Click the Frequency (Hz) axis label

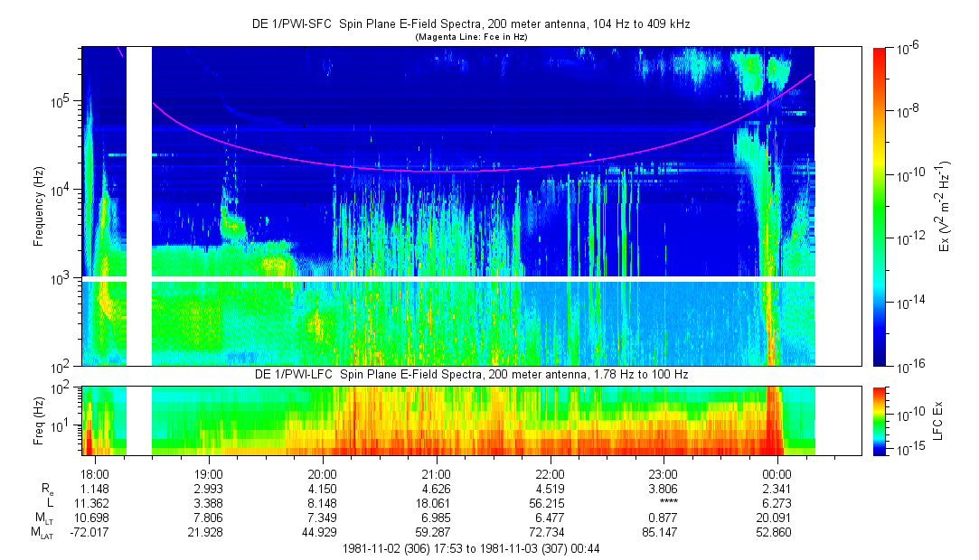click(x=39, y=207)
